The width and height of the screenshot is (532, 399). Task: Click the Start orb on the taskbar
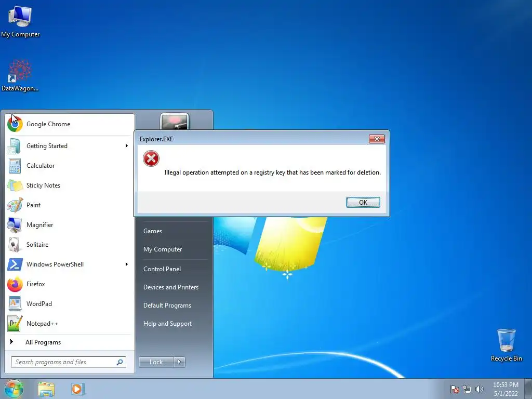[14, 389]
